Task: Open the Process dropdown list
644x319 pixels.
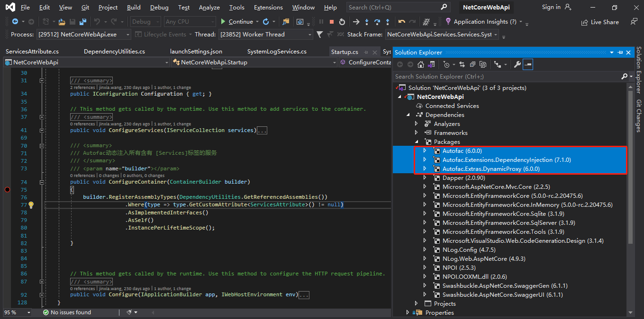Action: click(x=127, y=35)
